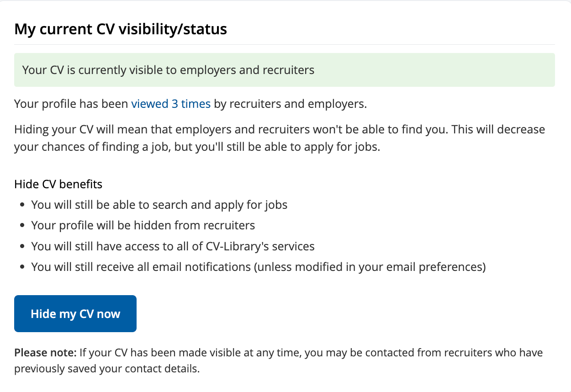Click the "My current CV visibility/status" heading
The height and width of the screenshot is (392, 571).
click(x=121, y=29)
